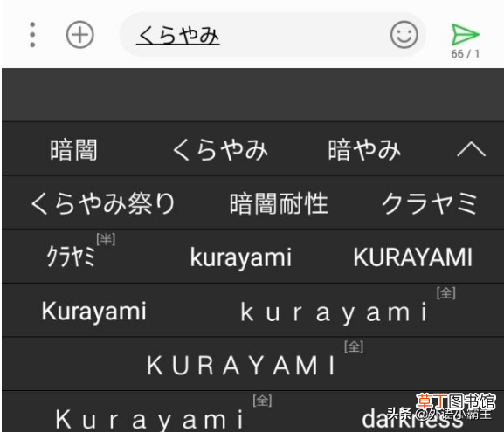
Task: Select lowercase romaji kurayami
Action: [241, 257]
